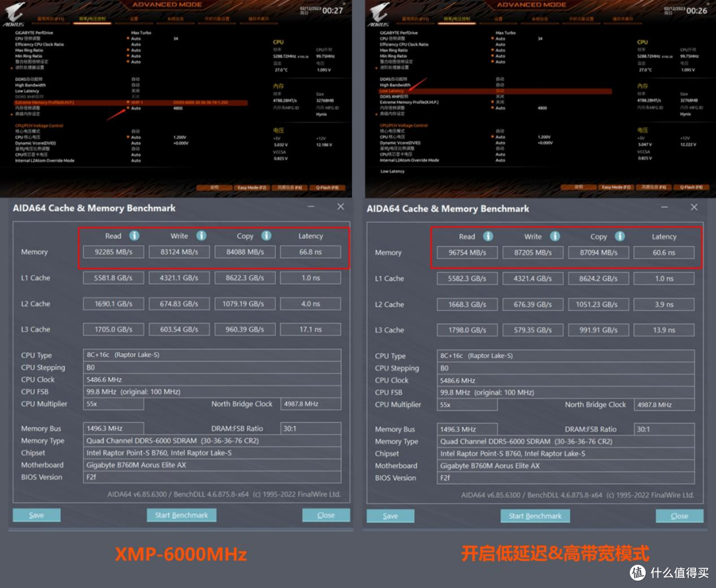Image resolution: width=716 pixels, height=588 pixels.
Task: Click Easy Mode (F2) in right BIOS
Action: pyautogui.click(x=615, y=187)
